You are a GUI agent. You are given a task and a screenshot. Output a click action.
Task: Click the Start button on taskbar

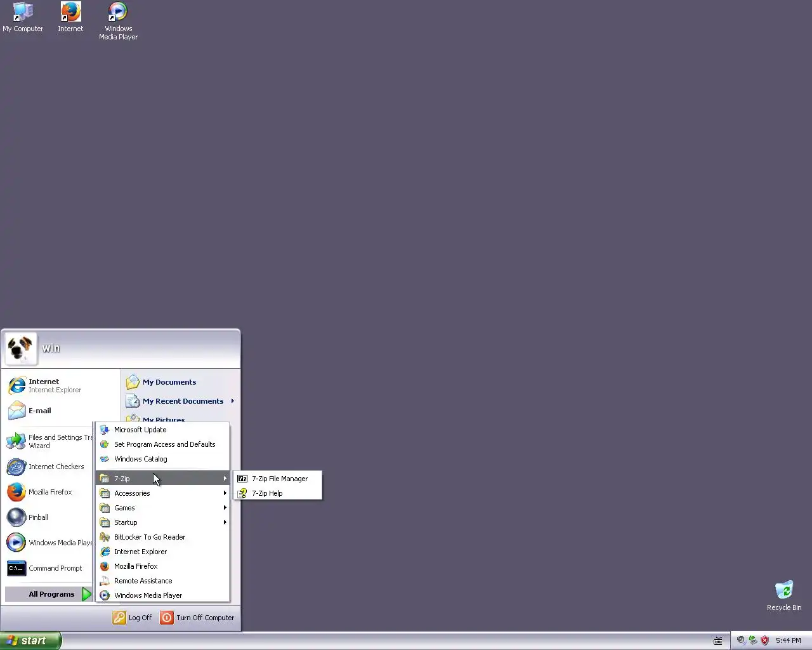[30, 640]
